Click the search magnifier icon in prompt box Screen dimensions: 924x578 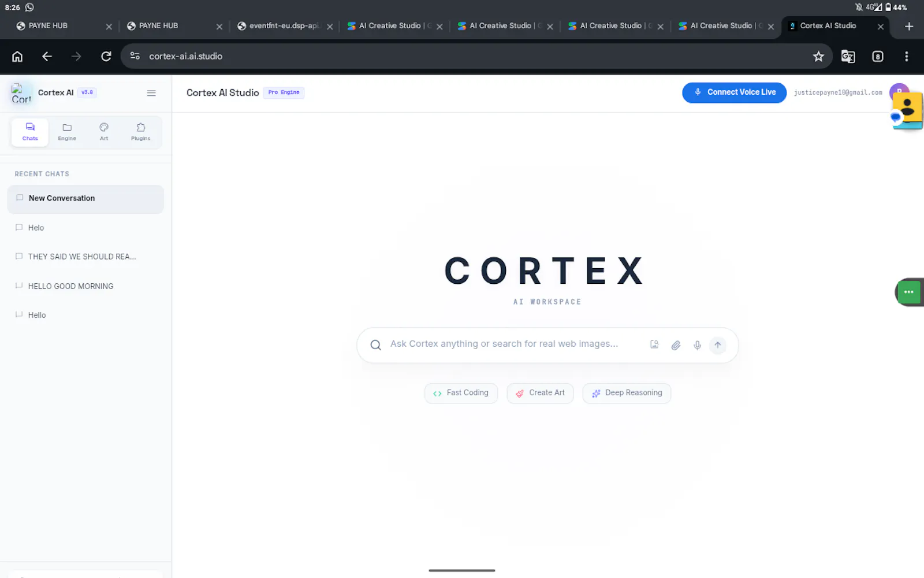(375, 345)
